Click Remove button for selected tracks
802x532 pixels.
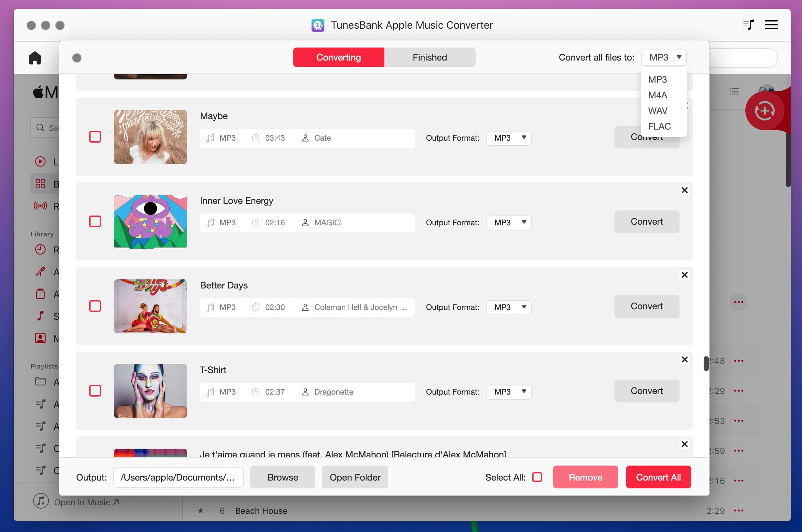tap(585, 477)
